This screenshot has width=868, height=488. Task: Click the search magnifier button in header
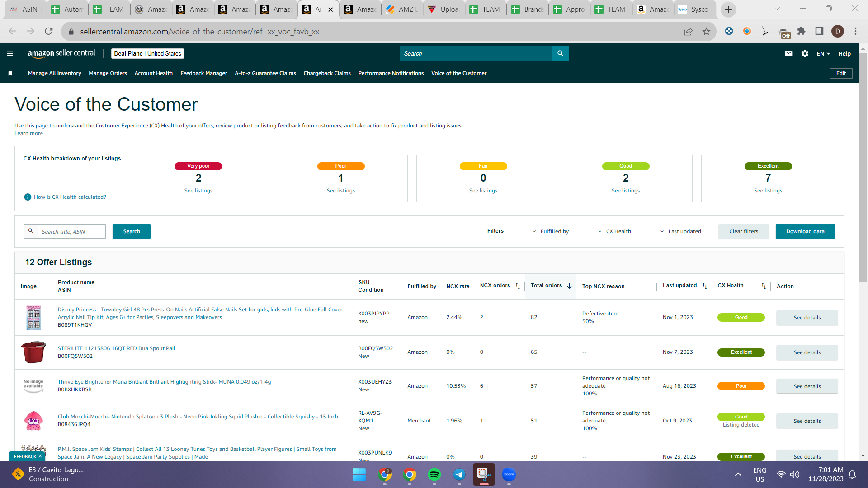point(561,53)
